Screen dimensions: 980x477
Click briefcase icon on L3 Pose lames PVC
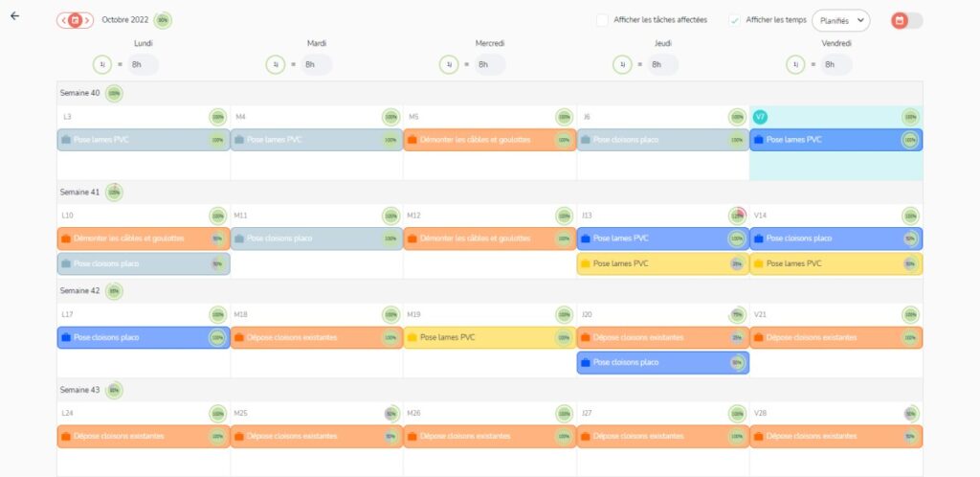66,140
